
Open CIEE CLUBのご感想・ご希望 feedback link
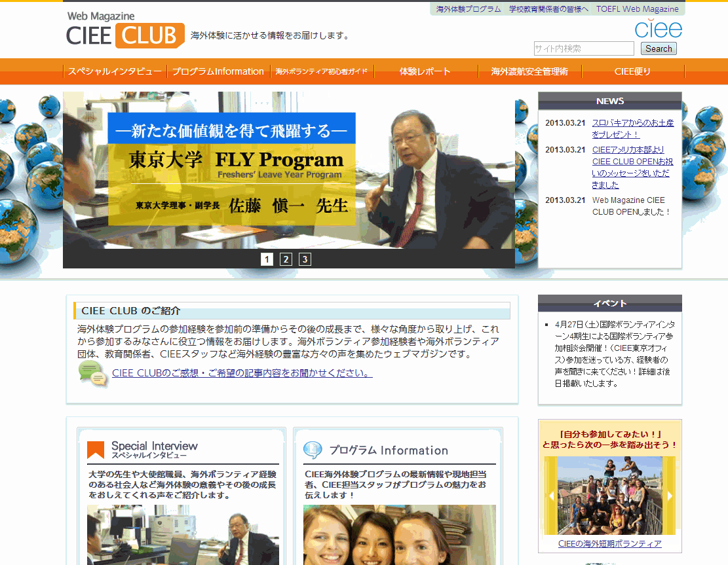pos(242,373)
